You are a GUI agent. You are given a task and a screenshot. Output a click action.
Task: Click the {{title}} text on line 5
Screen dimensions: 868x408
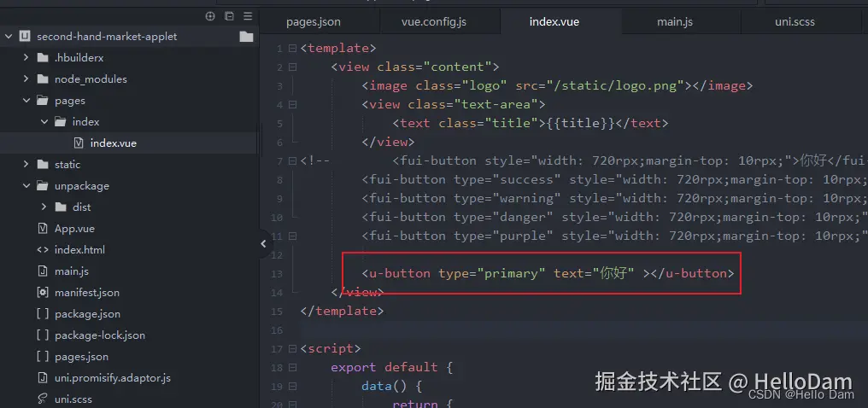tap(581, 123)
